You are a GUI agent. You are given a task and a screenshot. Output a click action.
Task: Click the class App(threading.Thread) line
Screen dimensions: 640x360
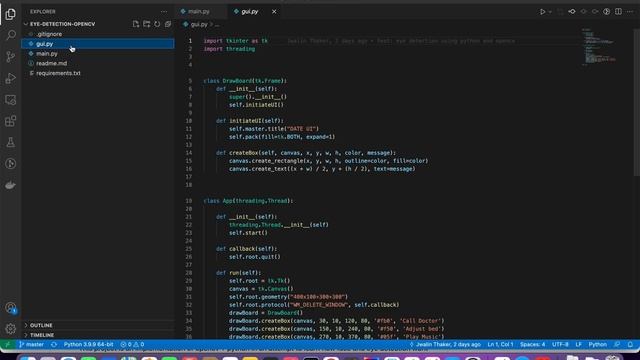click(248, 201)
